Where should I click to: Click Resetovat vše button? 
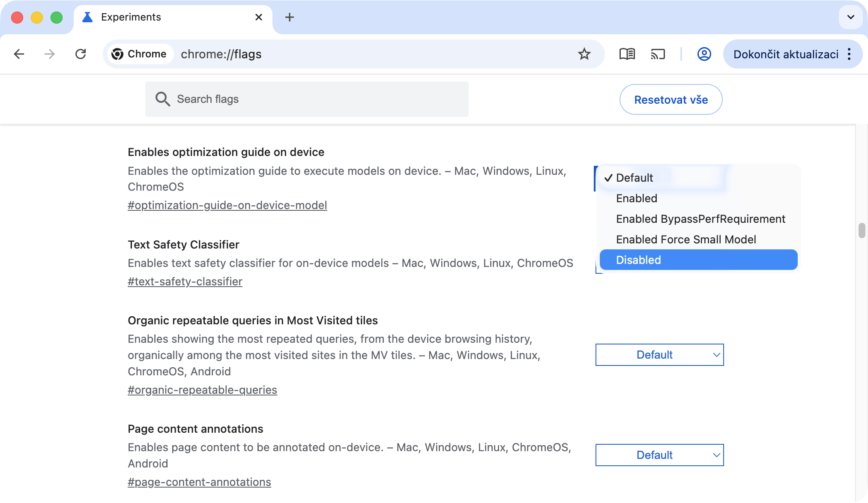point(671,99)
